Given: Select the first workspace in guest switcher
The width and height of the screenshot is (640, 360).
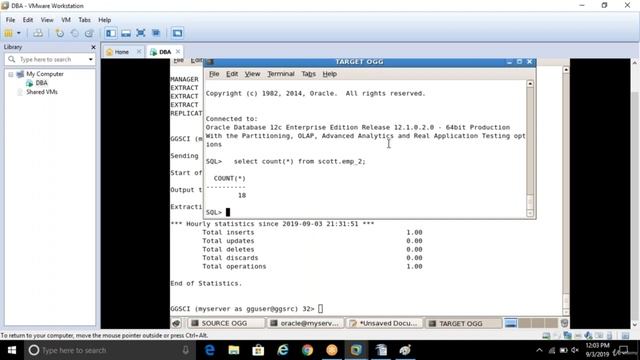Looking at the screenshot, I should [x=511, y=323].
